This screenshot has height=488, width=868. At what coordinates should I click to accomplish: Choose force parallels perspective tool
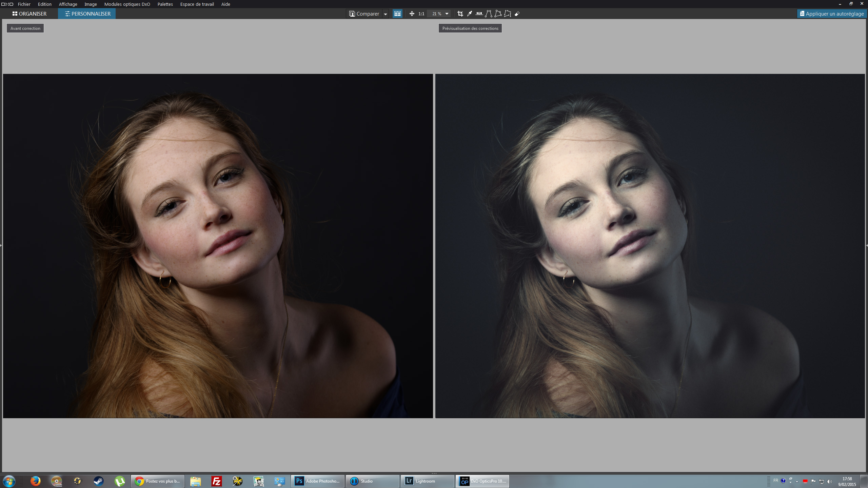coord(488,14)
